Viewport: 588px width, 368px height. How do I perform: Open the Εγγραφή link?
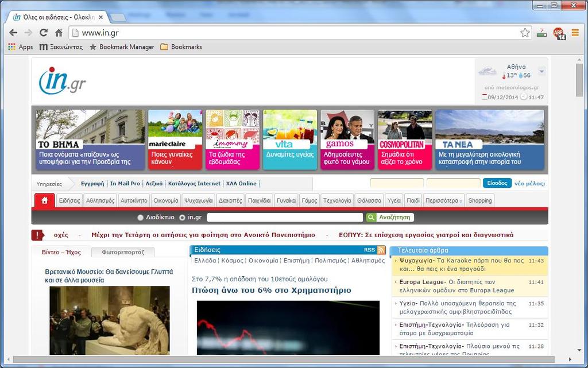point(92,183)
